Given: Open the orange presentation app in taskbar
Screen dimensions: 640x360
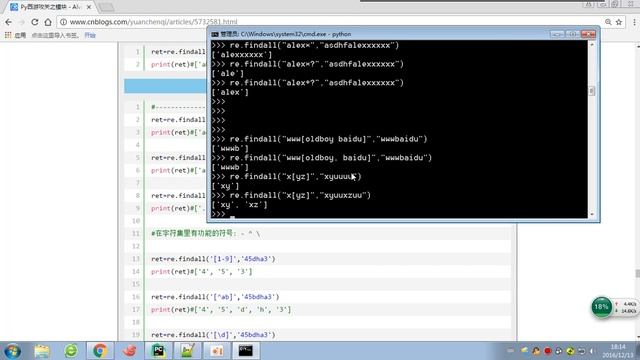Looking at the screenshot, I should tap(217, 351).
